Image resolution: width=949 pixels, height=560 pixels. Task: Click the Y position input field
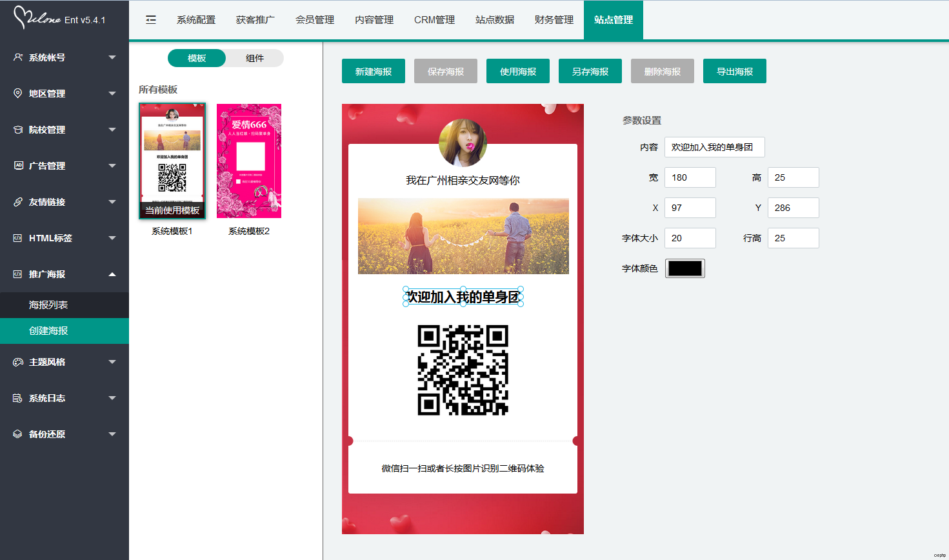point(794,208)
